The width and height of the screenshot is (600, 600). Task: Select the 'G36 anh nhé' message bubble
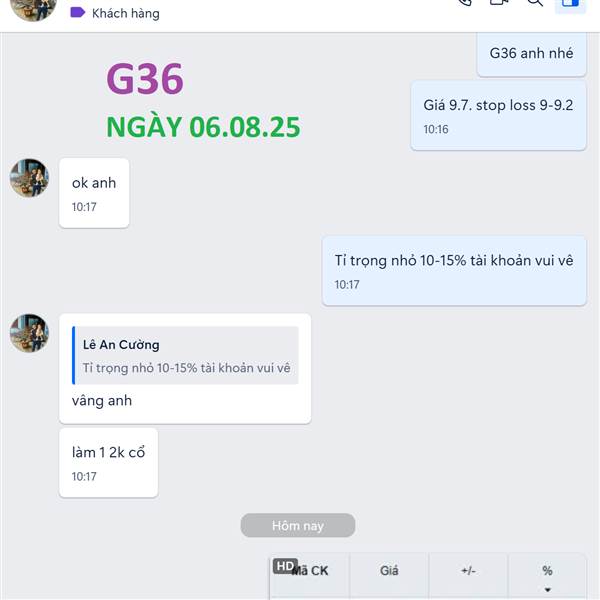tap(532, 54)
